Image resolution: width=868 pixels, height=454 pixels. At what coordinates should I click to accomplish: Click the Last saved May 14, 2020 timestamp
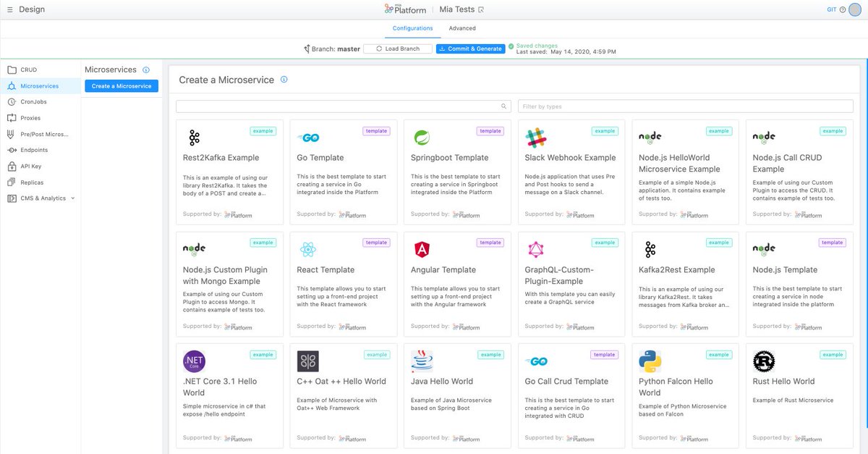click(566, 52)
